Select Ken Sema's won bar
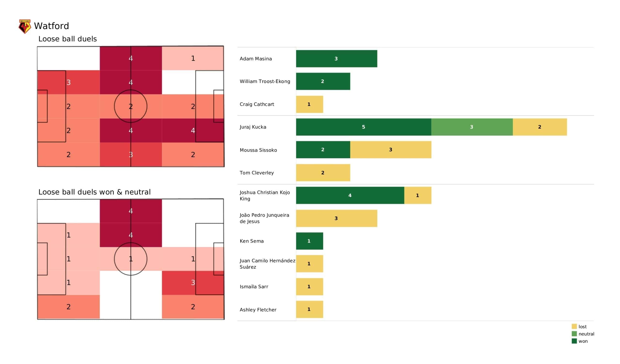 point(309,241)
